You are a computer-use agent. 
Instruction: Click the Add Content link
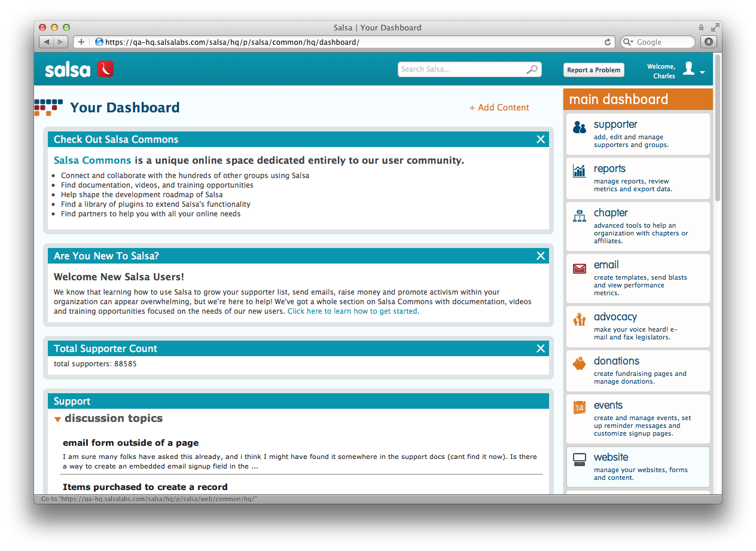[499, 108]
